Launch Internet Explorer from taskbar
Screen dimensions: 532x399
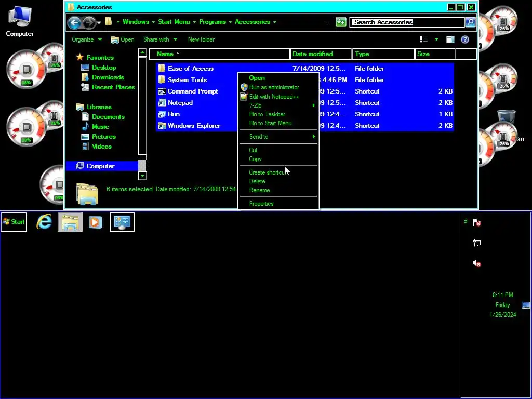coord(44,222)
